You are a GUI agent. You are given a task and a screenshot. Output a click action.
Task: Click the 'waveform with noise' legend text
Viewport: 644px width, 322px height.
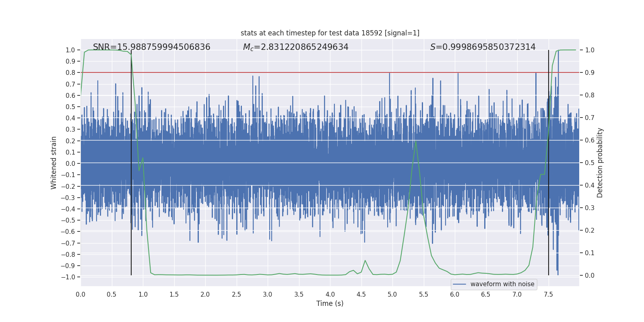click(x=502, y=284)
